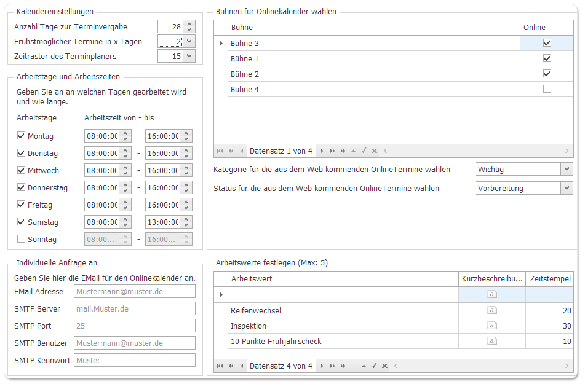Delete record with minus in Arbeitswerte navigator

[x=353, y=366]
